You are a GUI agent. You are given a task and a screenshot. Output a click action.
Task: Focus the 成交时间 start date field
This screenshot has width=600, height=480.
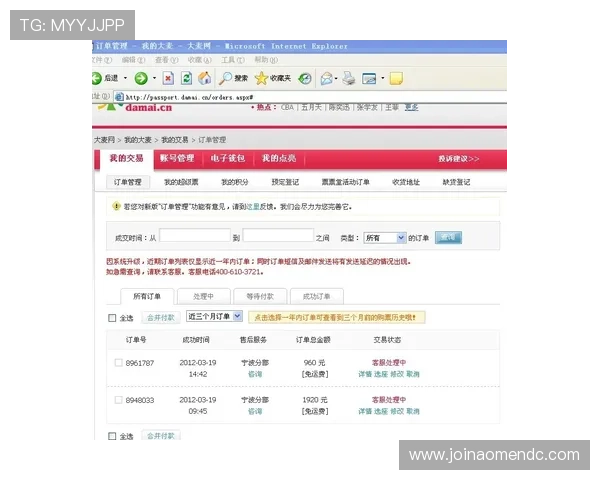(x=195, y=235)
